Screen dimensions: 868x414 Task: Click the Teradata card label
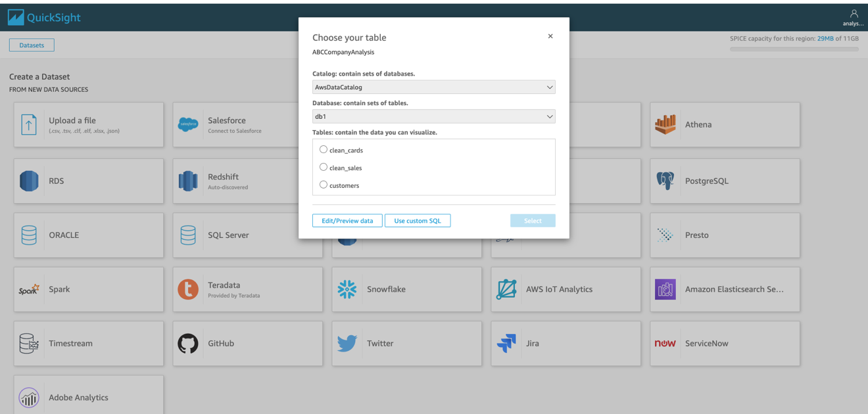[x=224, y=285]
